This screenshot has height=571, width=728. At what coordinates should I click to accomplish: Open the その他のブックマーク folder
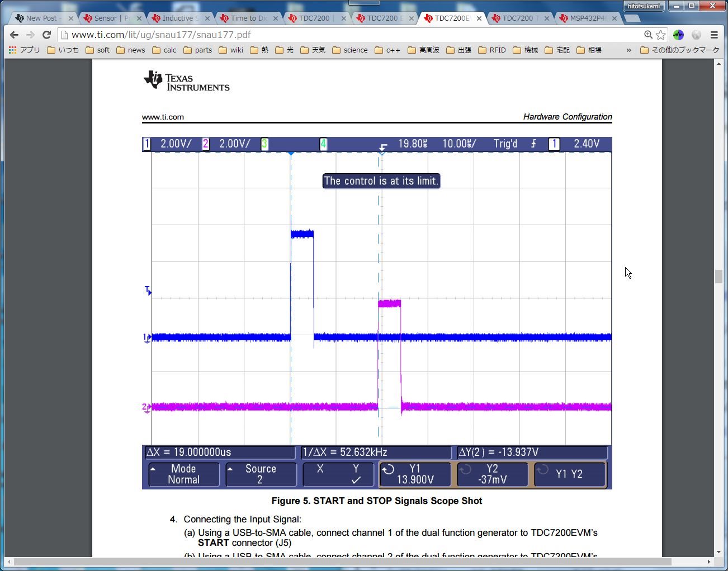pyautogui.click(x=680, y=50)
